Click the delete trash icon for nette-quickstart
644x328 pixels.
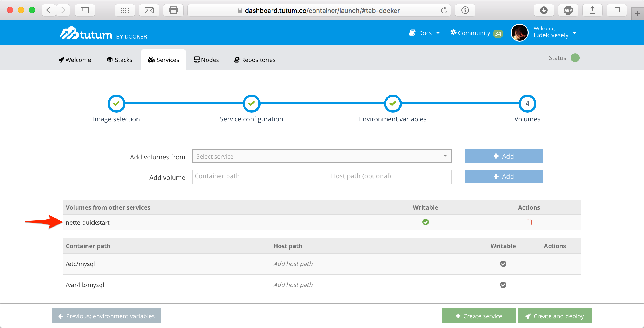(x=529, y=222)
